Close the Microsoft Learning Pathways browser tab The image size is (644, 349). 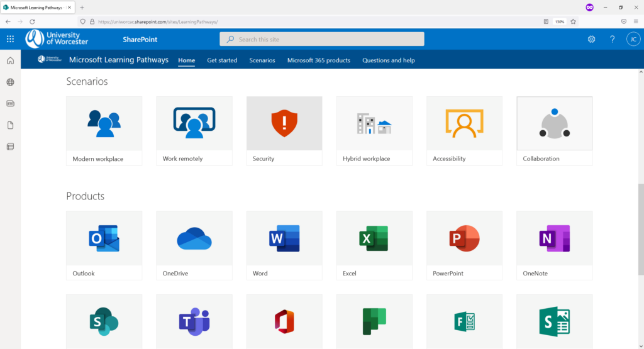69,8
